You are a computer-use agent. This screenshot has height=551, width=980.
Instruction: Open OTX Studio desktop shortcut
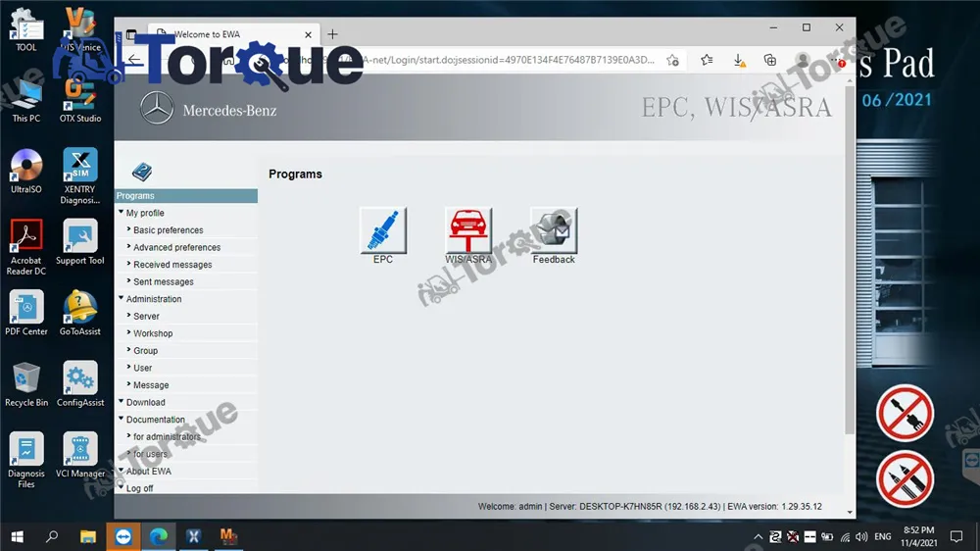[80, 101]
